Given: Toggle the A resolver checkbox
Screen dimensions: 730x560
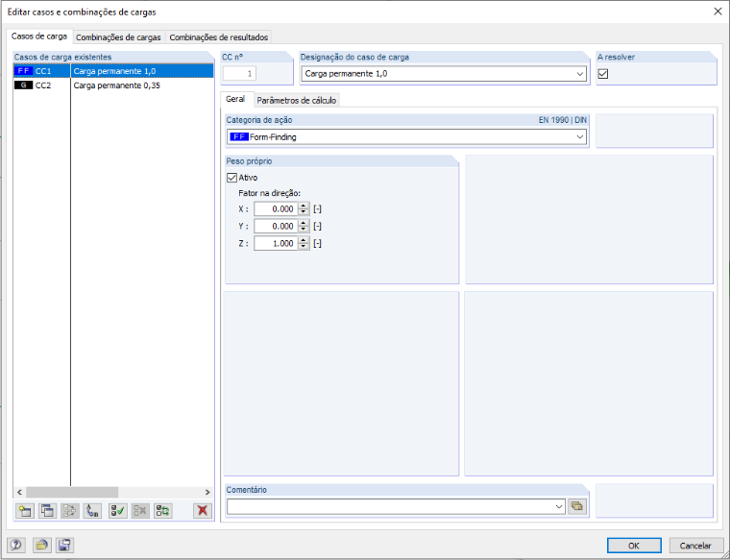Looking at the screenshot, I should tap(603, 74).
